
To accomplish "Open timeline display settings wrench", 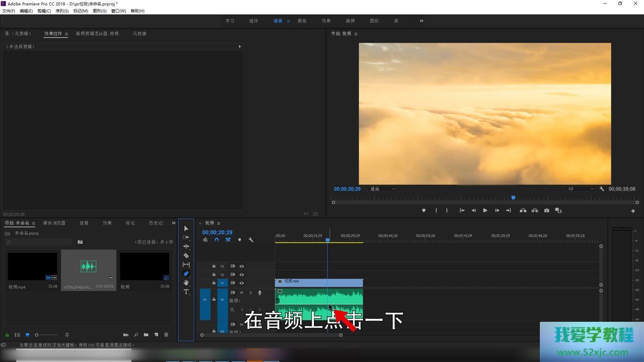I will [x=251, y=240].
